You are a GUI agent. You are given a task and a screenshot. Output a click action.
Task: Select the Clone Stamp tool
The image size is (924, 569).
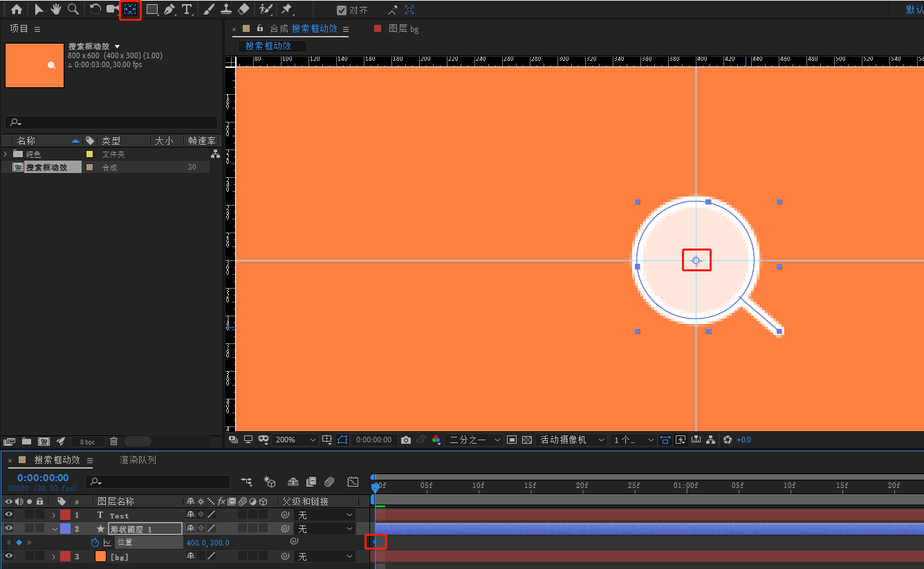pos(226,10)
